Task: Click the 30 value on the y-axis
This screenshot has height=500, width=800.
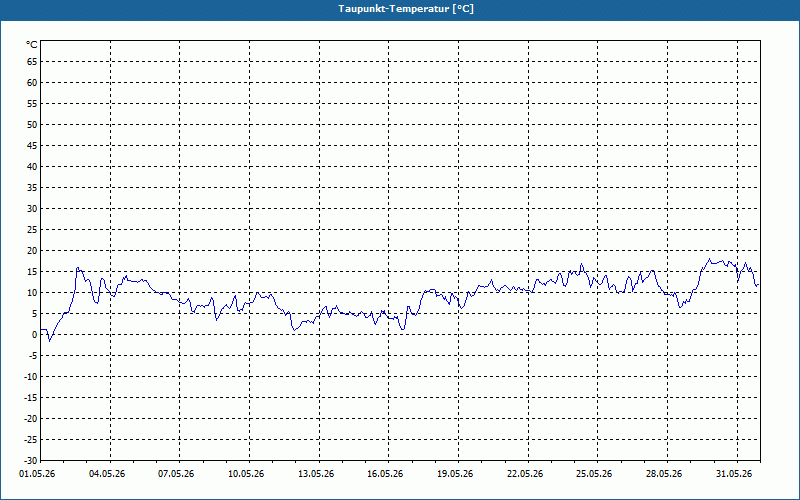Action: 32,209
